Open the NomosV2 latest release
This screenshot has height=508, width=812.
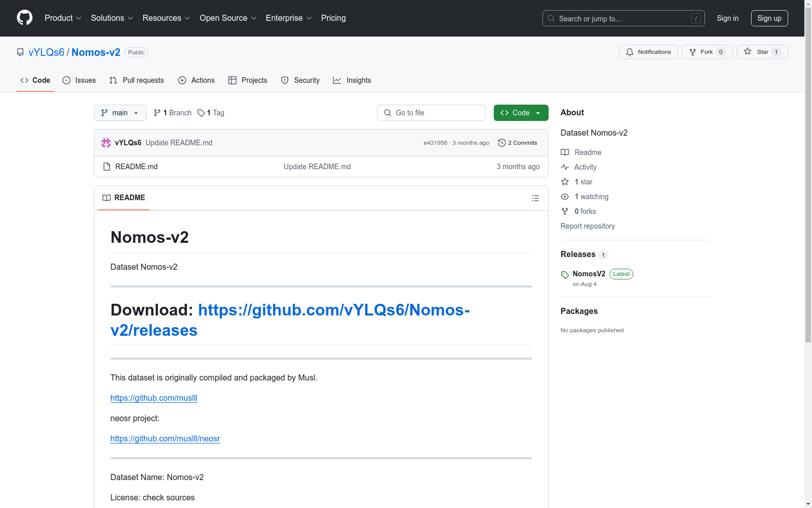coord(589,274)
